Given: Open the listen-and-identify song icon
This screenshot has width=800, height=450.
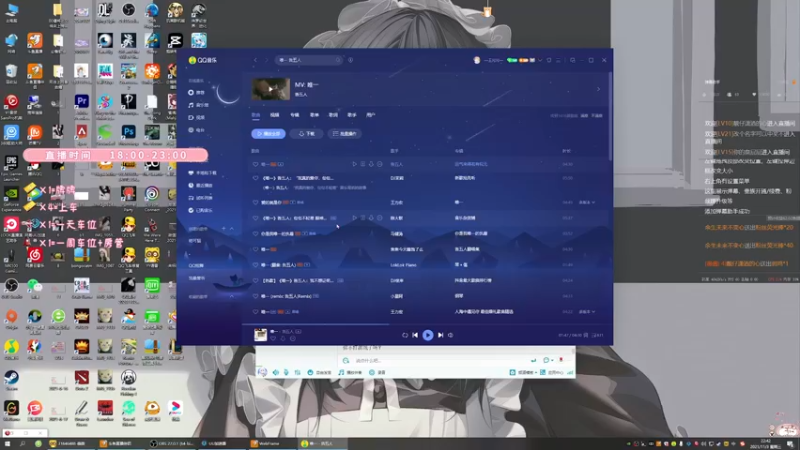Looking at the screenshot, I should [x=351, y=60].
